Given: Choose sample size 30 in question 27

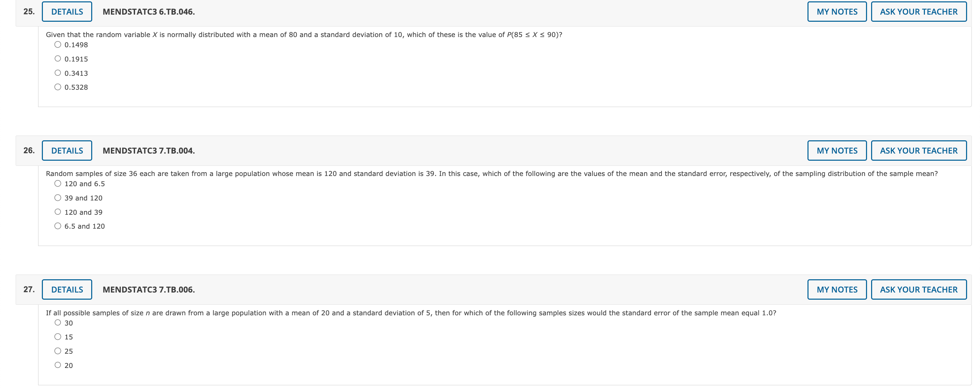Looking at the screenshot, I should 58,323.
